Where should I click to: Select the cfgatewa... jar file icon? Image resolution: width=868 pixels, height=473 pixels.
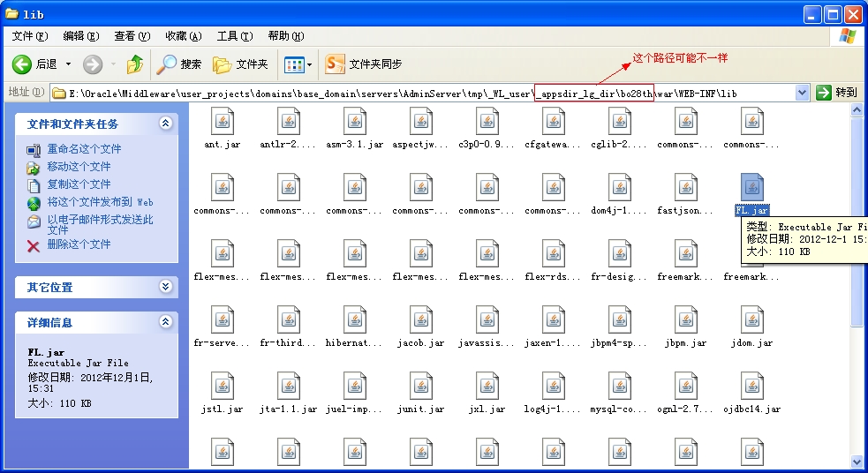coord(553,121)
